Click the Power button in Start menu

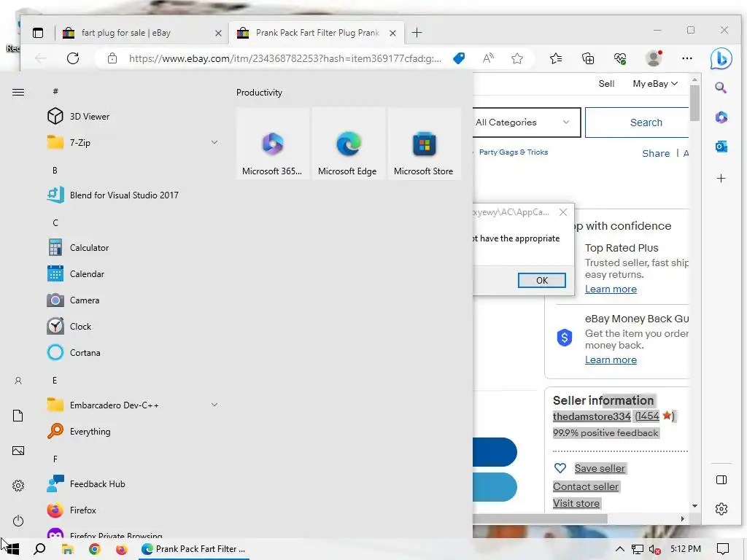(18, 521)
